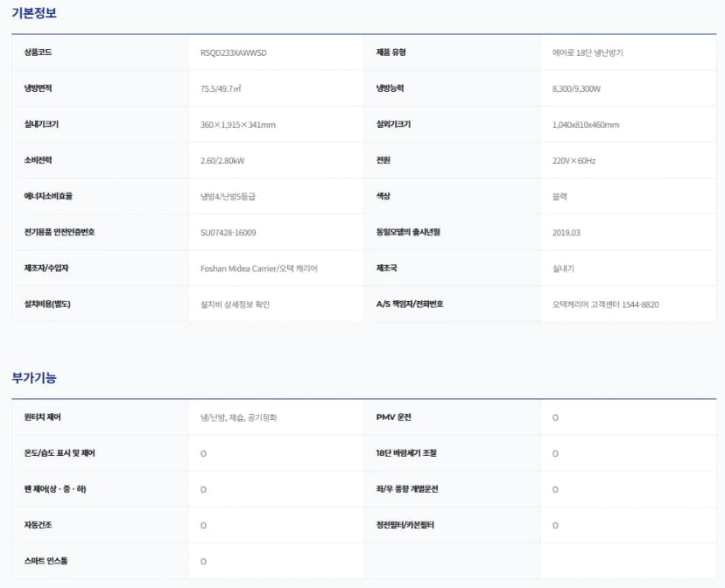
Task: Click the PMV 운전 feature label
Action: pyautogui.click(x=393, y=417)
